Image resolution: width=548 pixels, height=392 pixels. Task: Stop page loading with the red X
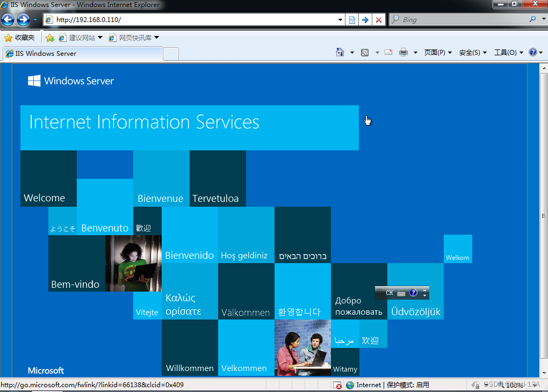coord(379,20)
